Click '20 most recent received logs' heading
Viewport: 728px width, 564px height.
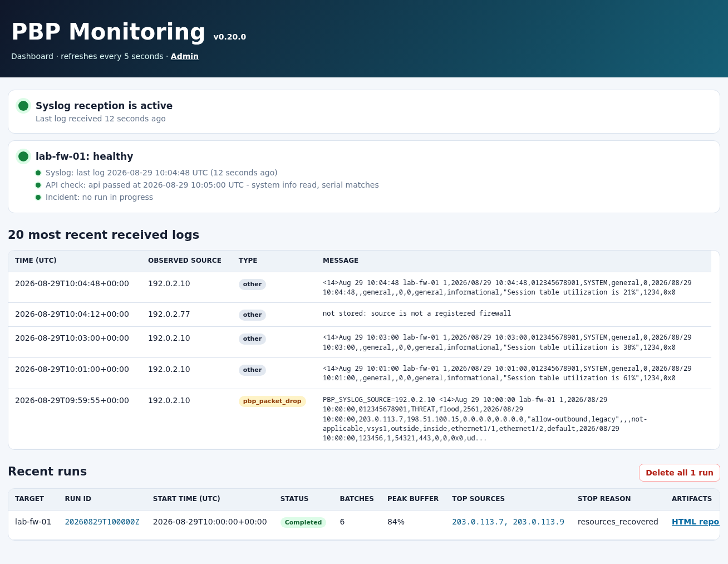click(x=104, y=235)
